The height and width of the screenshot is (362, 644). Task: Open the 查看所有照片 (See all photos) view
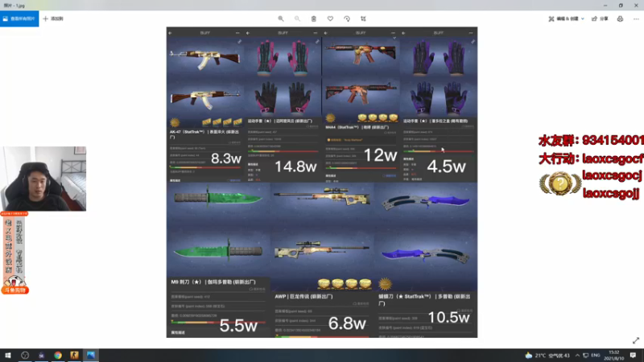[x=19, y=19]
